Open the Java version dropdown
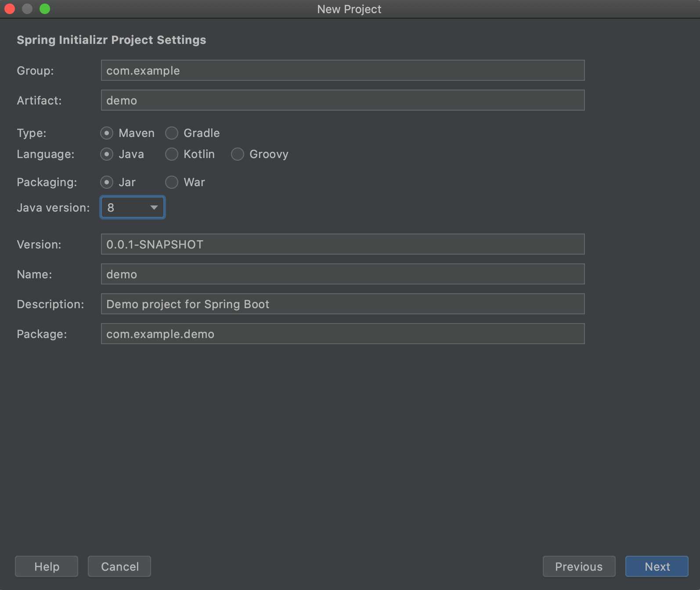The height and width of the screenshot is (590, 700). [x=133, y=207]
